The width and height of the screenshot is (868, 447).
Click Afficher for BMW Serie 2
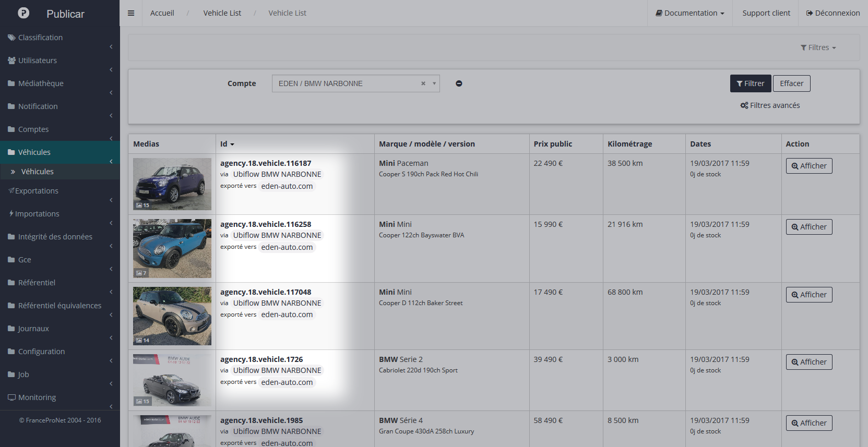[x=809, y=362]
